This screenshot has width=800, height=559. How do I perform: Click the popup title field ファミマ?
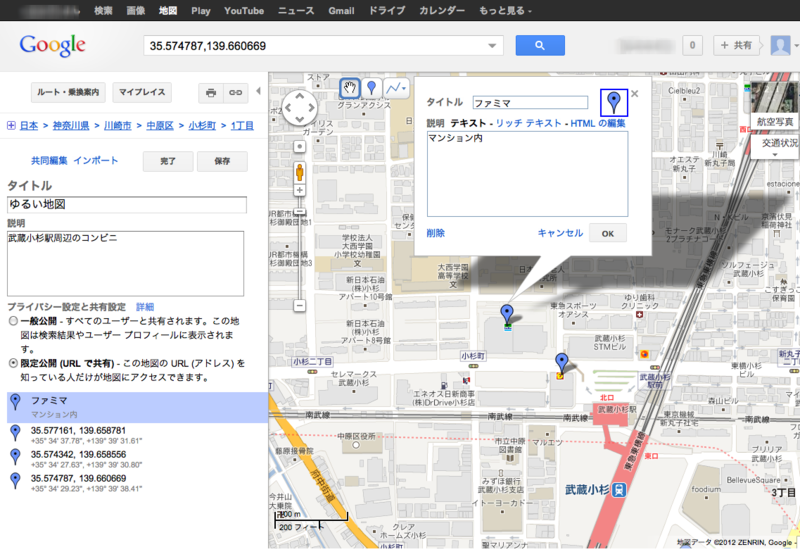[530, 103]
